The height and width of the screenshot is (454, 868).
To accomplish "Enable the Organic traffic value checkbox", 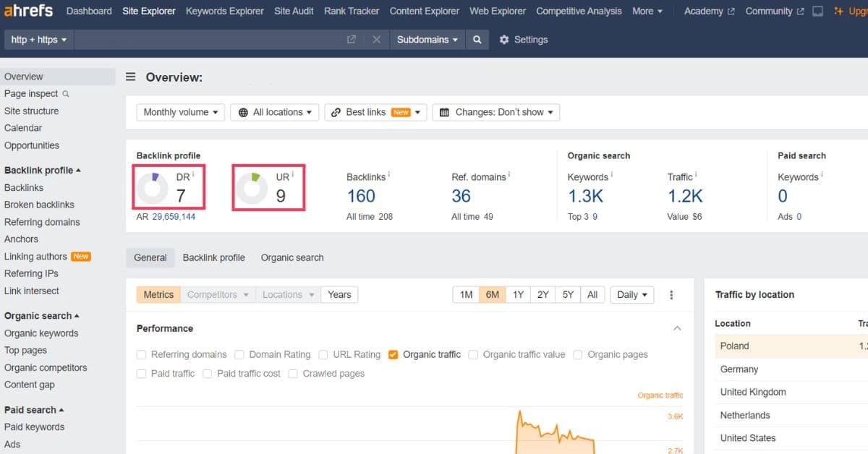I will click(x=473, y=355).
